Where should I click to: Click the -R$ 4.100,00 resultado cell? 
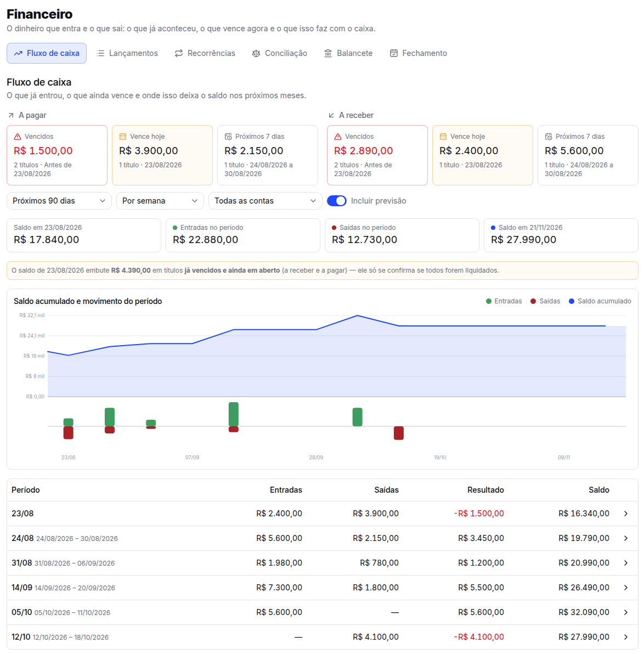pyautogui.click(x=479, y=637)
